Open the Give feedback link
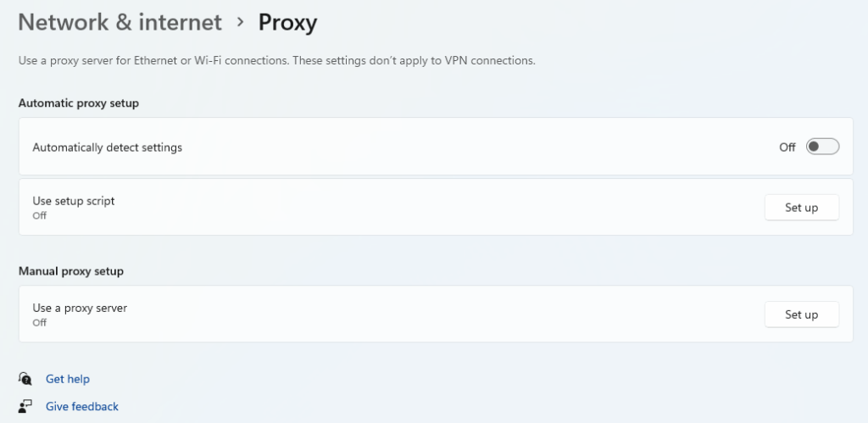 [82, 406]
